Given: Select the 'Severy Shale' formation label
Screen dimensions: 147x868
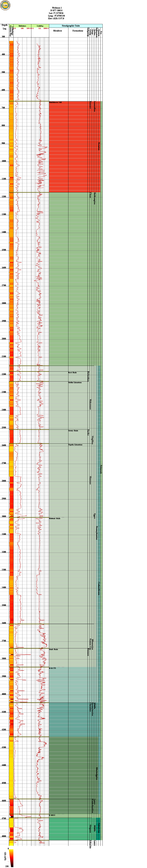Looking at the screenshot, I should (x=73, y=431).
